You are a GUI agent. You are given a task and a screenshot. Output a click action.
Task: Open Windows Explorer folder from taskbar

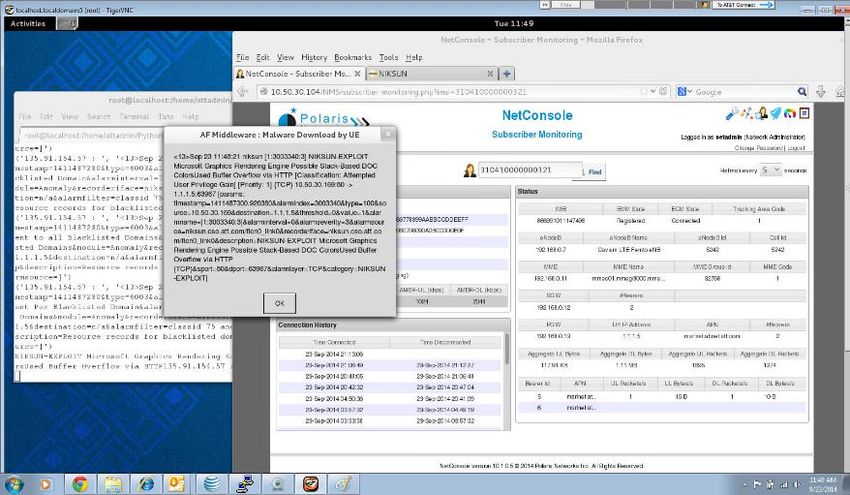pos(113,484)
